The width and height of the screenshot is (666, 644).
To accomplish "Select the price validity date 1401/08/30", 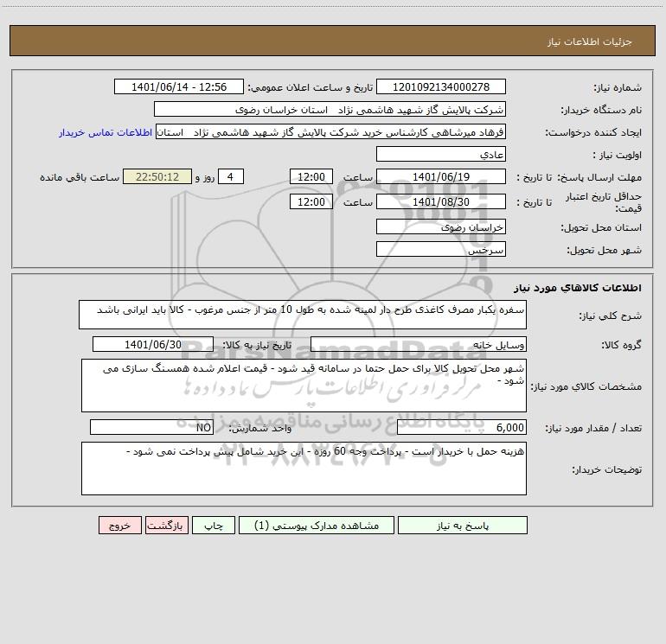I will click(x=441, y=202).
